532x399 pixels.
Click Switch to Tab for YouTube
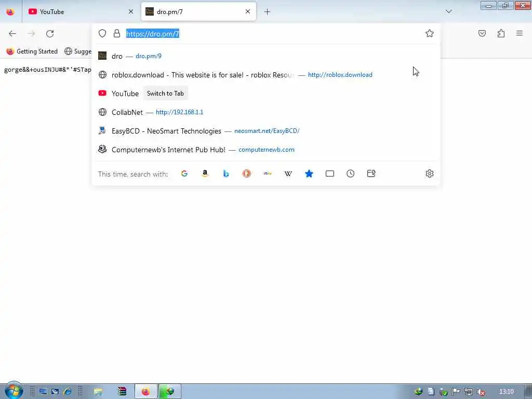(x=165, y=94)
